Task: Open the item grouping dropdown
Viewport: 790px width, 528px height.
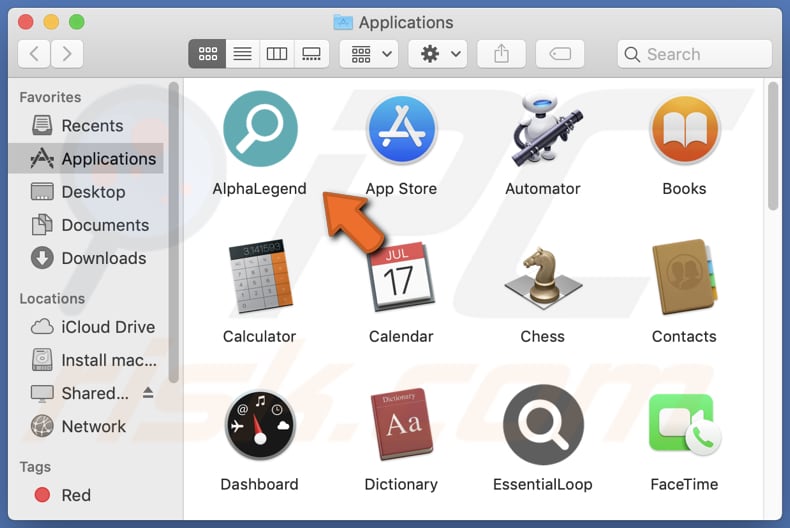Action: point(369,54)
